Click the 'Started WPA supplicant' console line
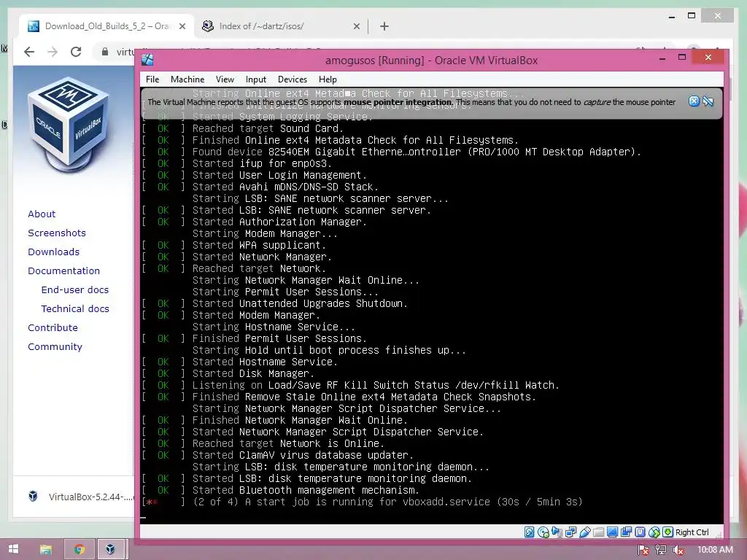The height and width of the screenshot is (560, 747). tap(234, 245)
